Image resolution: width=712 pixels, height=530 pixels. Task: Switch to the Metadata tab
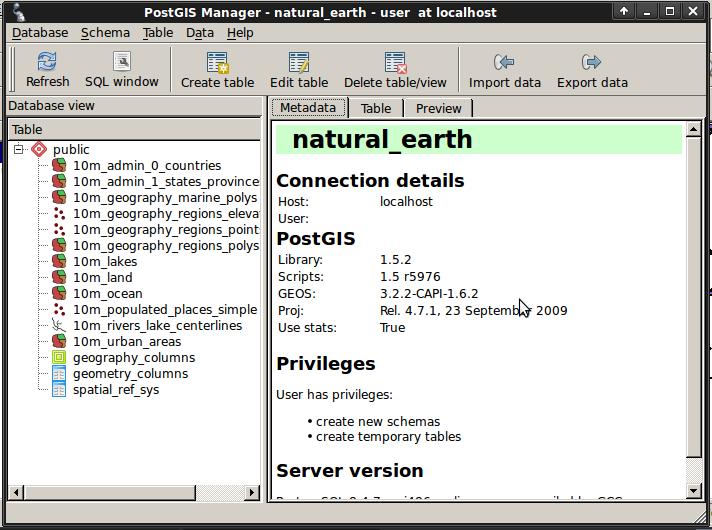coord(308,108)
